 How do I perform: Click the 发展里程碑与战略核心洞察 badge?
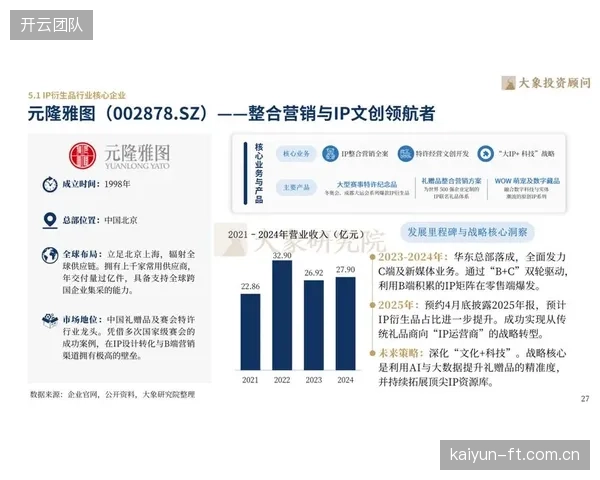pyautogui.click(x=467, y=232)
